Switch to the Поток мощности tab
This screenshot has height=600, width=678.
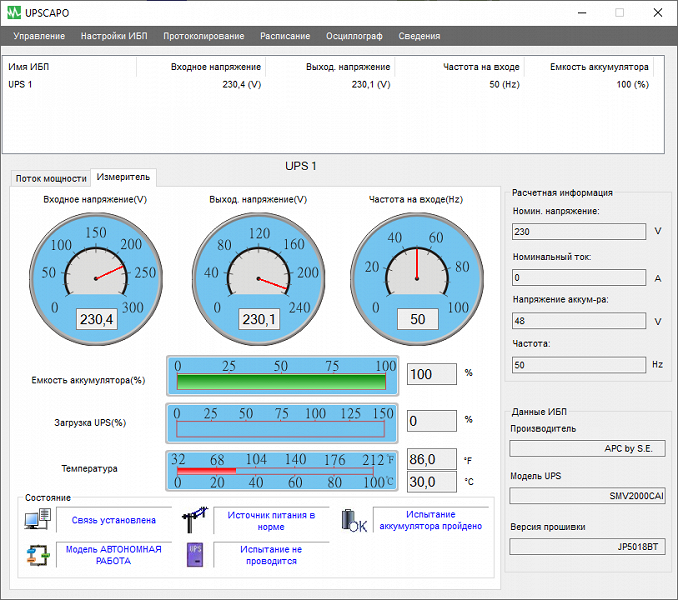pos(50,178)
